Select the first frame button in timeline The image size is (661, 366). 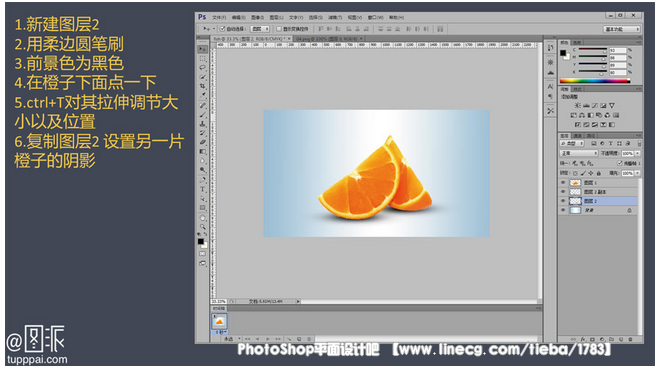click(x=248, y=339)
